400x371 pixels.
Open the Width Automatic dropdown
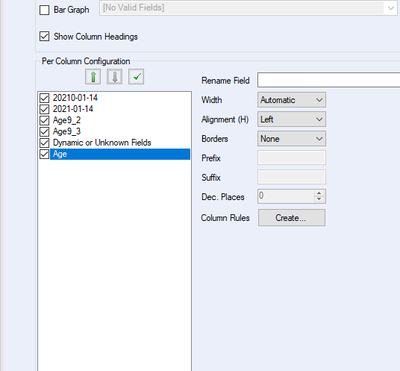point(291,100)
